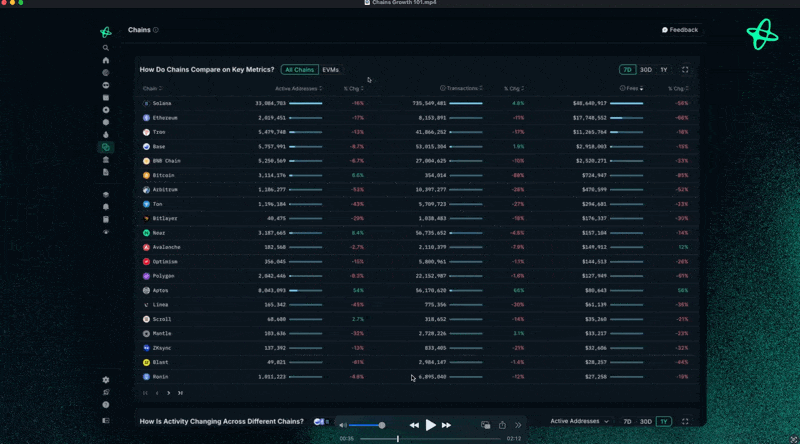Open the help question mark icon

pos(106,405)
